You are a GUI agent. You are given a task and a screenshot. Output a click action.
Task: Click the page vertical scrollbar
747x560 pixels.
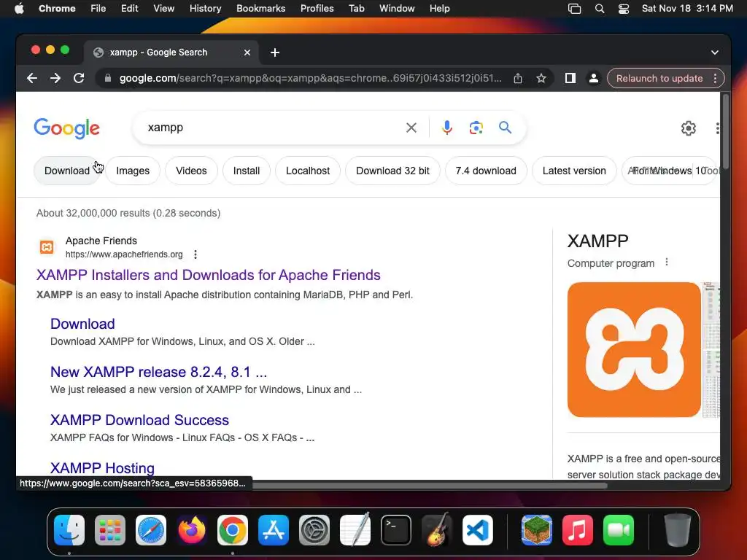[725, 133]
